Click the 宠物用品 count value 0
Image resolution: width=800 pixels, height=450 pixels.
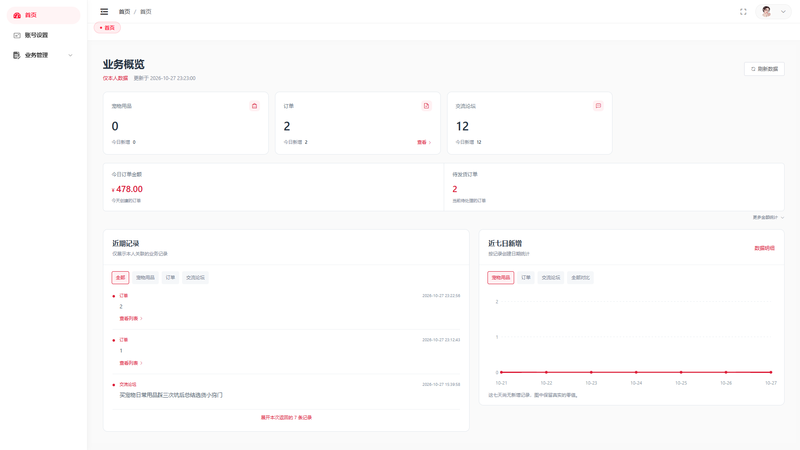pos(115,126)
